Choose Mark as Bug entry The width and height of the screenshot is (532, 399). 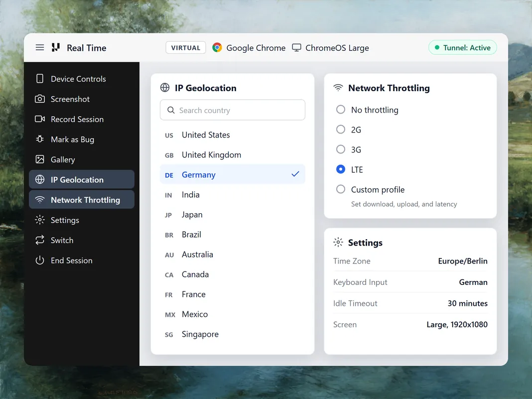coord(82,139)
